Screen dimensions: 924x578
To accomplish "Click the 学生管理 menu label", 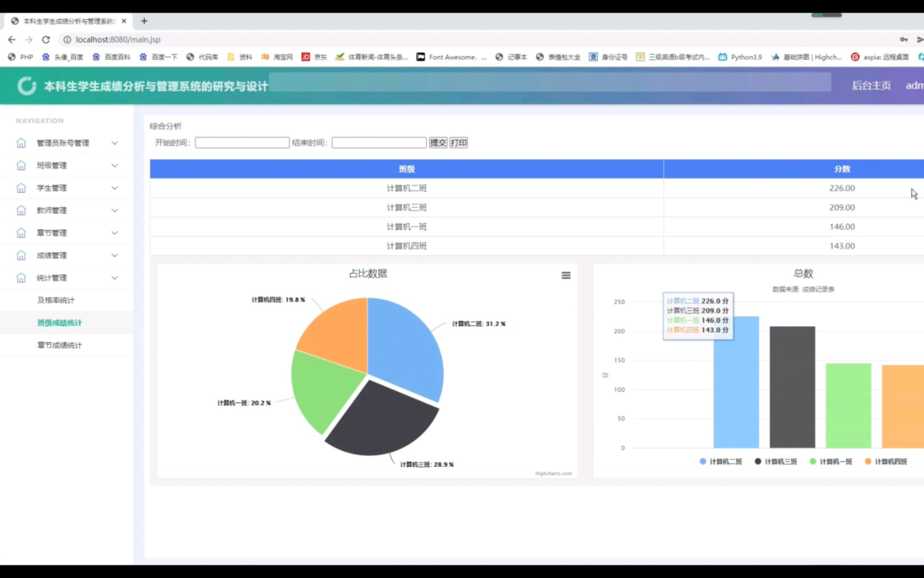I will click(51, 188).
